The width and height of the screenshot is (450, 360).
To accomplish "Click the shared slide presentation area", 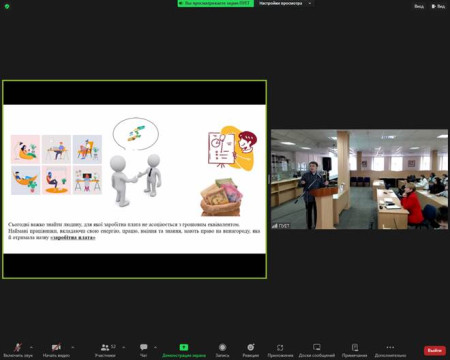I will point(134,179).
